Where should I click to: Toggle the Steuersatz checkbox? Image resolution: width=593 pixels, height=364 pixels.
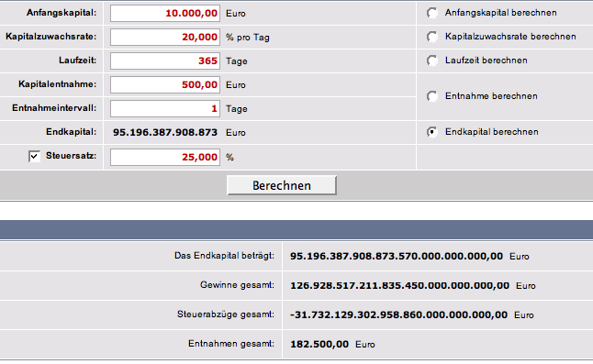pyautogui.click(x=34, y=156)
